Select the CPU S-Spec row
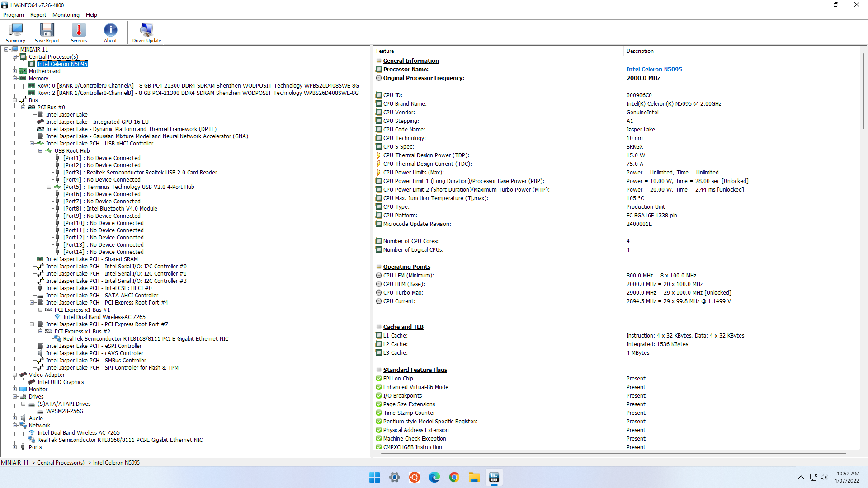Viewport: 868px width, 488px height. click(616, 147)
